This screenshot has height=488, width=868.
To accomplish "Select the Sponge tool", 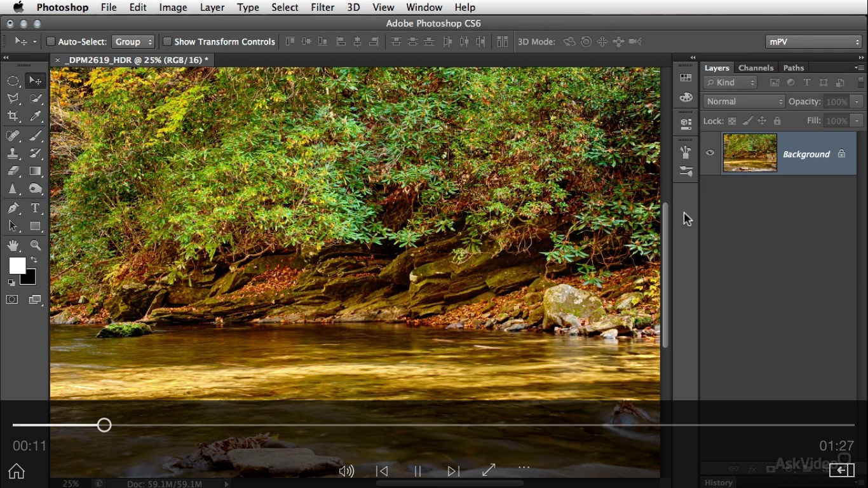I will (x=36, y=189).
